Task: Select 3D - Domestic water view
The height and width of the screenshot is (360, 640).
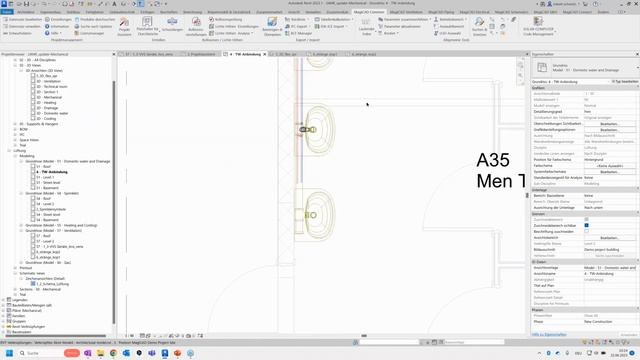Action: tap(52, 113)
